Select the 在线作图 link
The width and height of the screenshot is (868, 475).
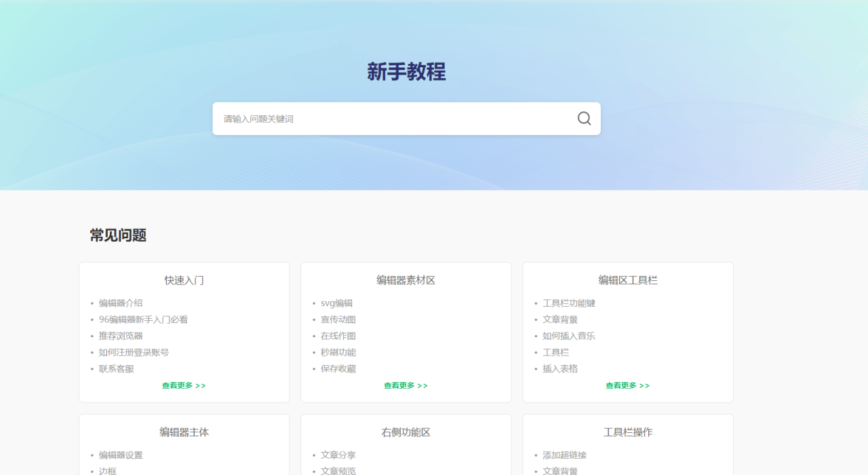click(x=338, y=336)
